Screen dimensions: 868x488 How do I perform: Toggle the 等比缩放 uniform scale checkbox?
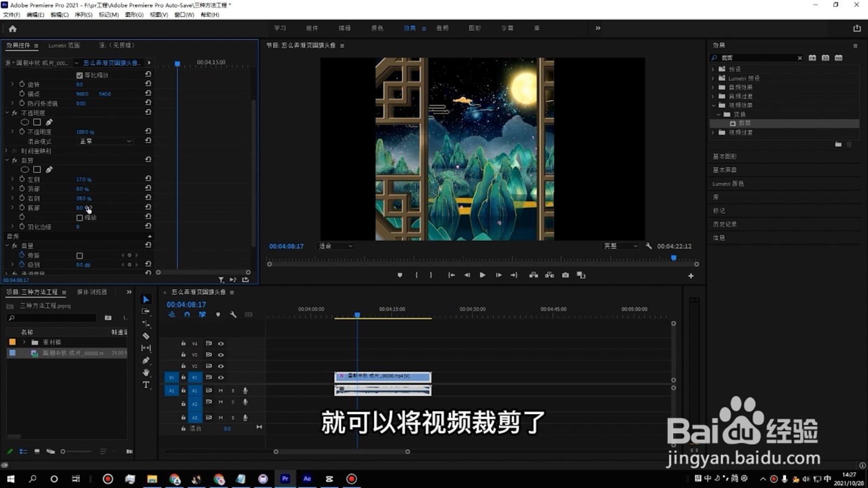coord(80,75)
